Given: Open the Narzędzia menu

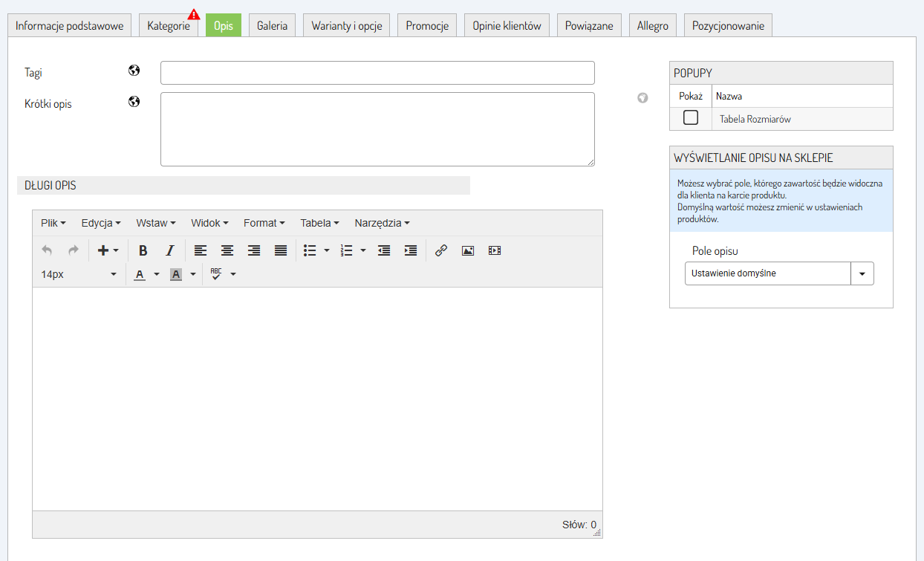Looking at the screenshot, I should tap(382, 223).
